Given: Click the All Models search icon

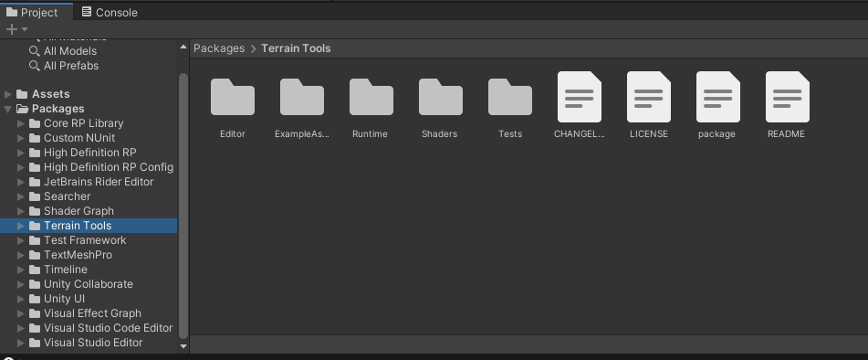Looking at the screenshot, I should (35, 51).
